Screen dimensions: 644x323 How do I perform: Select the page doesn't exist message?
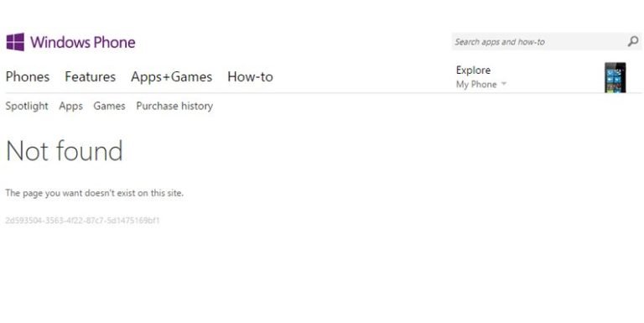pyautogui.click(x=95, y=193)
